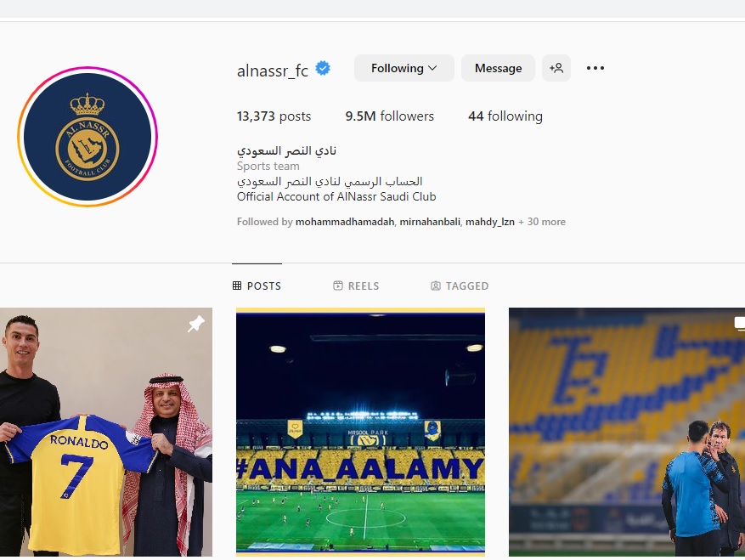745x560 pixels.
Task: Click the Reels clip icon
Action: click(338, 286)
